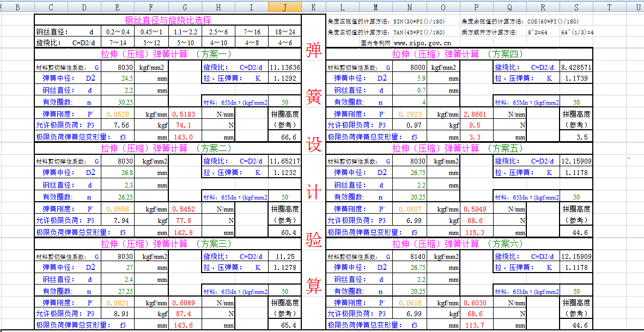Select column N header
Image resolution: width=644 pixels, height=332 pixels.
410,8
